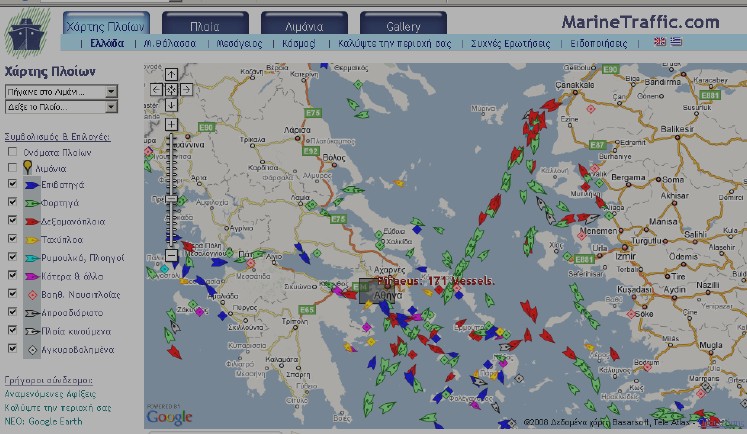This screenshot has height=434, width=747.
Task: Select Μεσόγειος in the submenu
Action: (x=240, y=43)
